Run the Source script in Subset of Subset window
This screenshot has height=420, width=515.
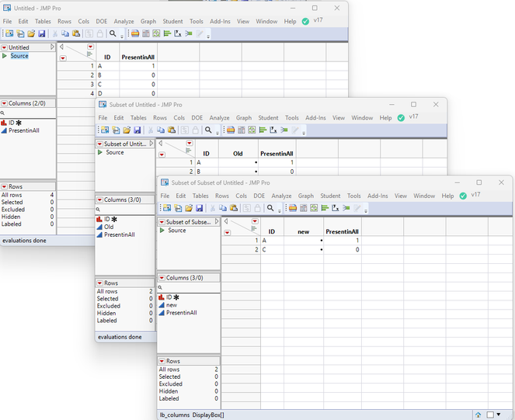[x=162, y=231]
